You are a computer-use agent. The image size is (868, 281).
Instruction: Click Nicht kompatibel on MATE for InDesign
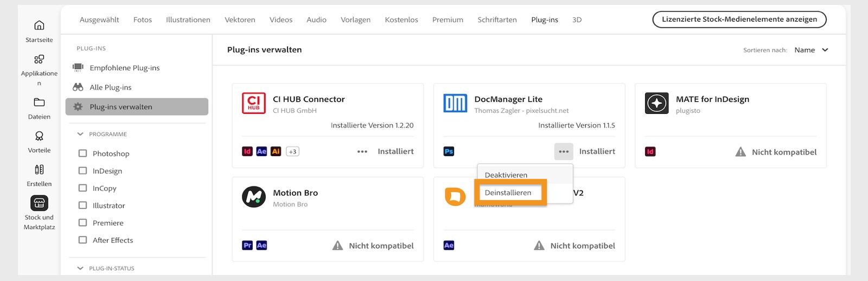coord(784,152)
